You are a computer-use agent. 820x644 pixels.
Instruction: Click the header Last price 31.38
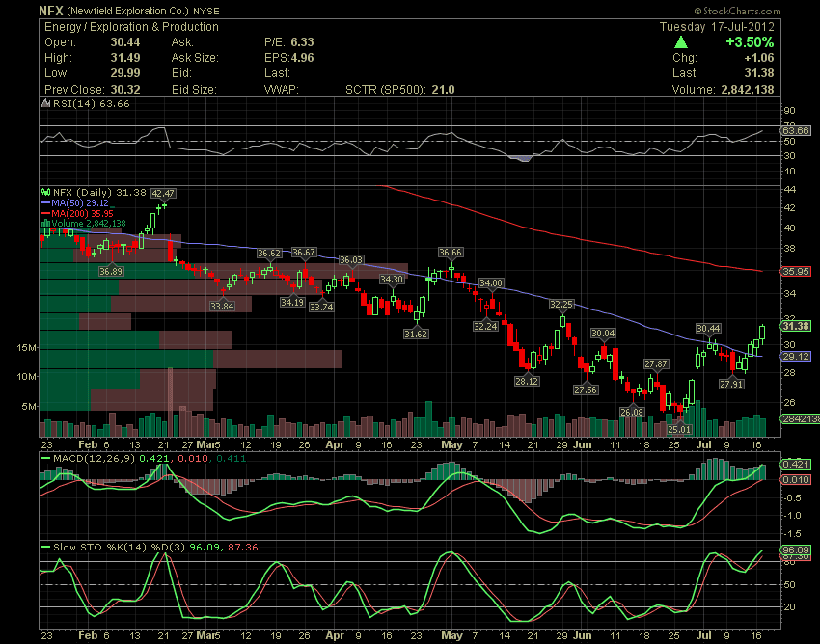point(759,72)
